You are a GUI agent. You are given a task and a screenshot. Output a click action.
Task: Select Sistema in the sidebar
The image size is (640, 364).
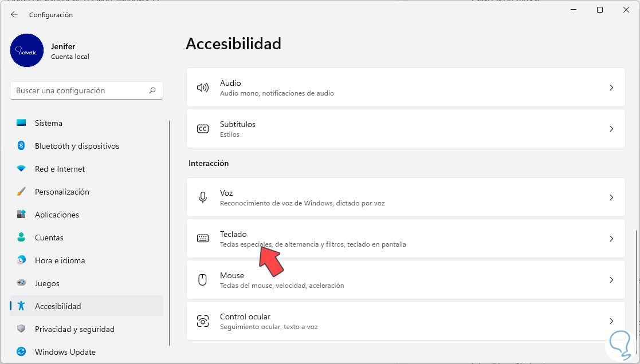tap(49, 123)
